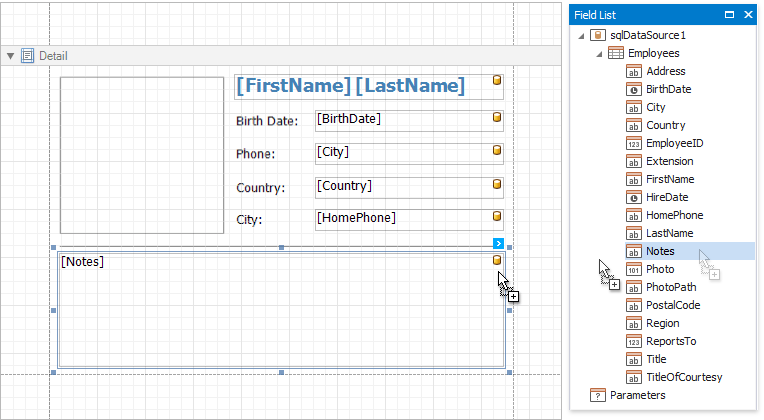Screen dimensions: 764x420
Task: Click the database icon beside sqlDataSource1
Action: coord(597,35)
